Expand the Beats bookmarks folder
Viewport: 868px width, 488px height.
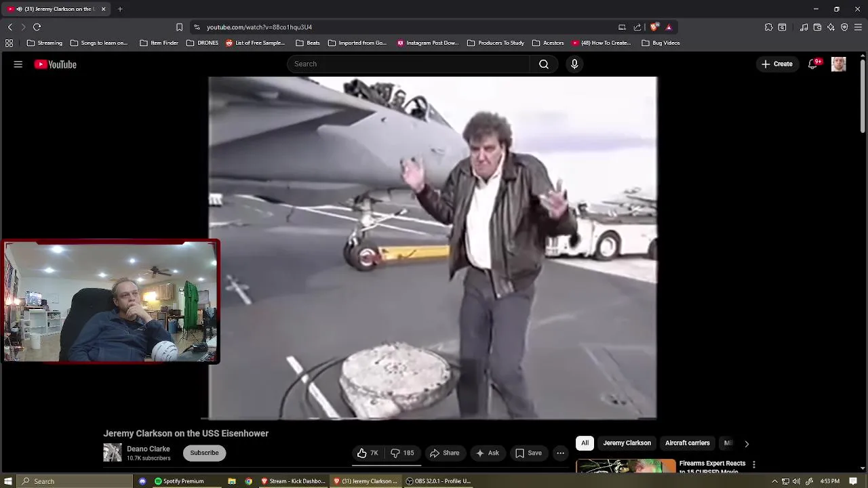[308, 43]
